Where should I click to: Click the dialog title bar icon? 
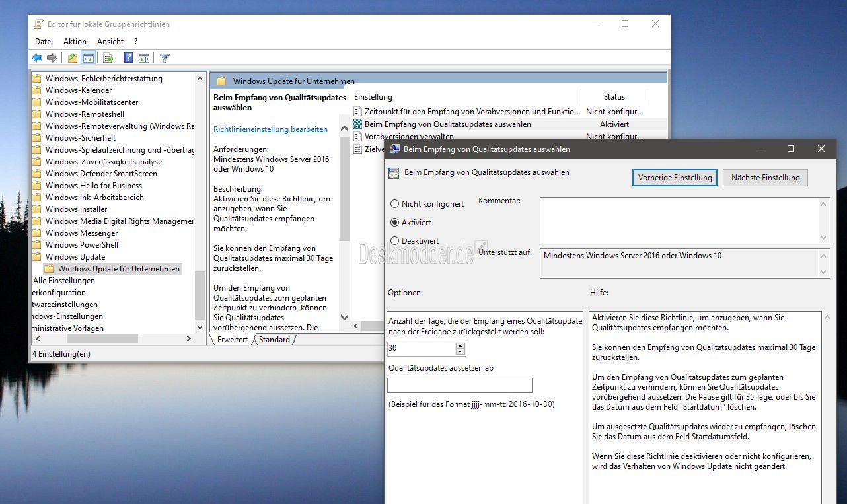394,149
